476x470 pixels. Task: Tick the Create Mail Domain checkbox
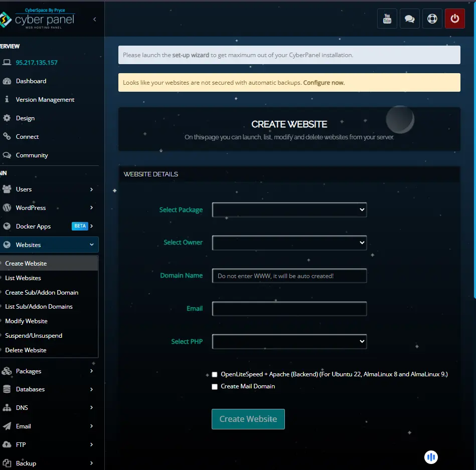coord(215,386)
